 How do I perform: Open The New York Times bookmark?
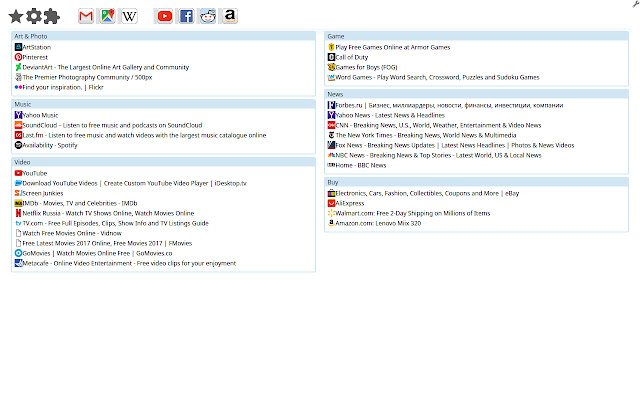[x=426, y=135]
